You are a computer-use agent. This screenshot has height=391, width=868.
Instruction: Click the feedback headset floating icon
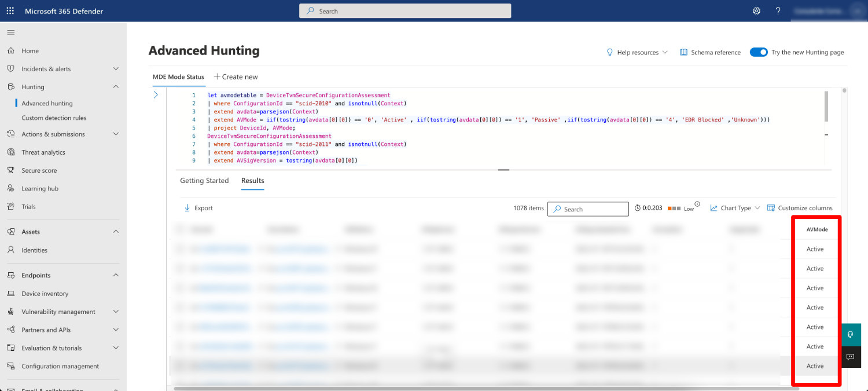point(850,334)
